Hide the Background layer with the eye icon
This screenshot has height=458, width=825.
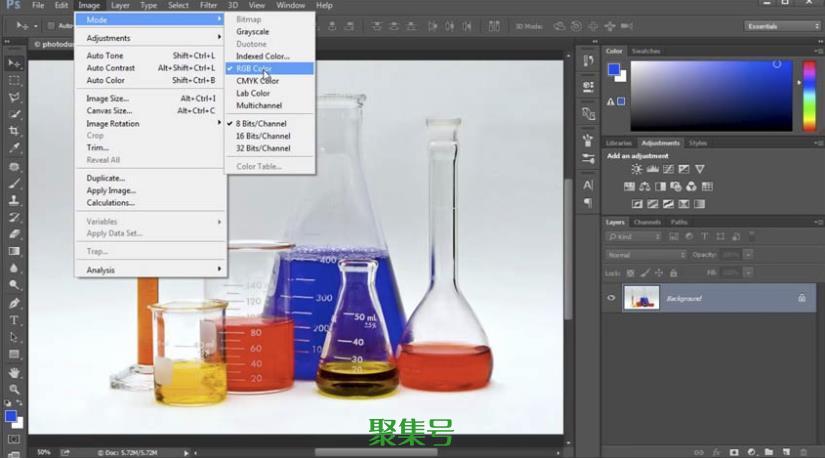click(611, 298)
